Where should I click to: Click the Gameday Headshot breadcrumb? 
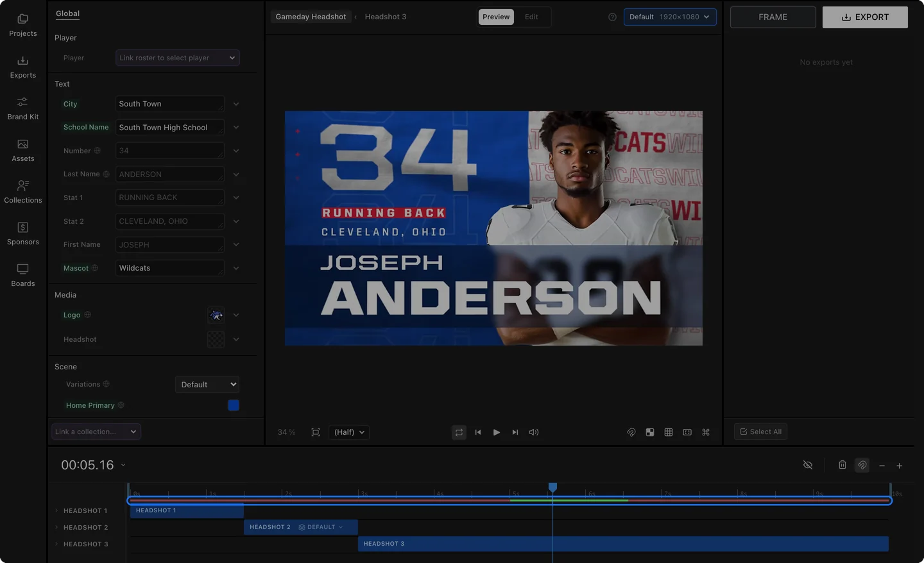311,17
